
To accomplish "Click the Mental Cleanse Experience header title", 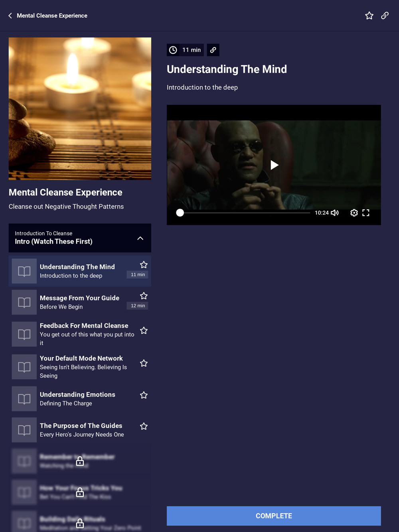I will pyautogui.click(x=52, y=16).
